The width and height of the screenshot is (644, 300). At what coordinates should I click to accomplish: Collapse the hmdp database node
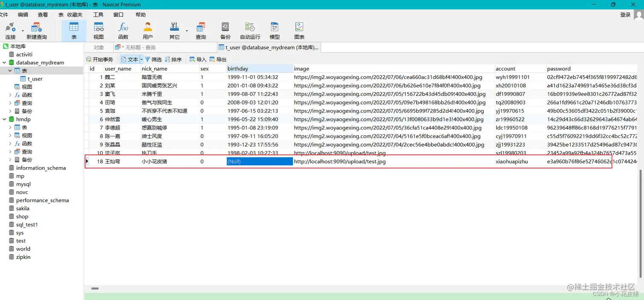(x=4, y=119)
